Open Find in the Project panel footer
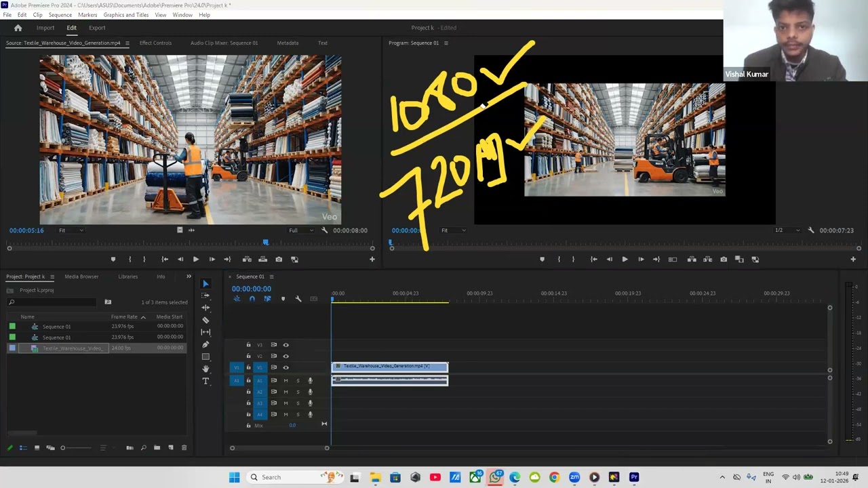 [144, 448]
